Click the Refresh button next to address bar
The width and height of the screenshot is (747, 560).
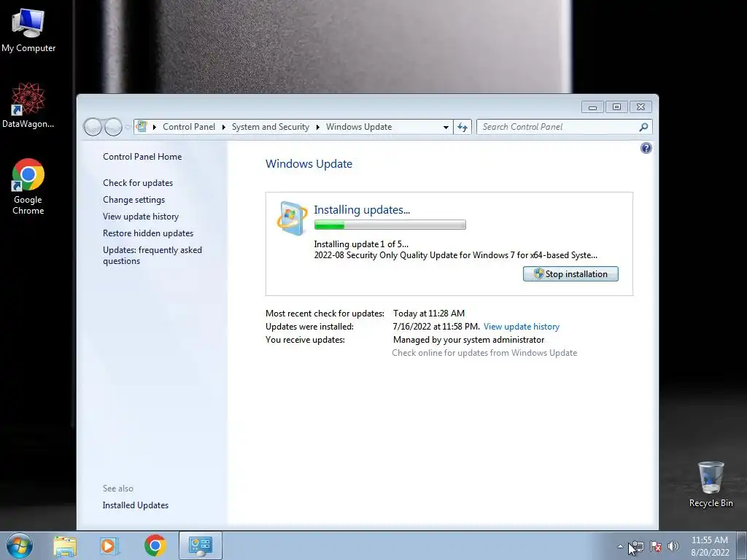coord(462,127)
